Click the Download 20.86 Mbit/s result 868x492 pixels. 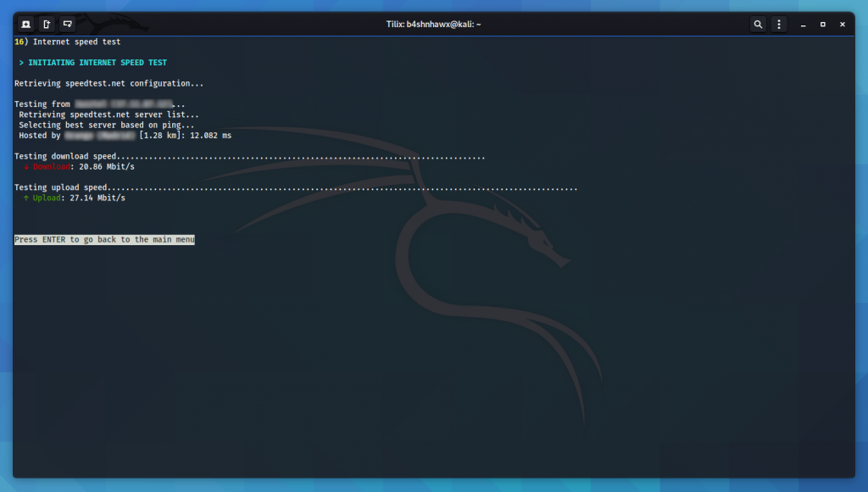pos(79,167)
